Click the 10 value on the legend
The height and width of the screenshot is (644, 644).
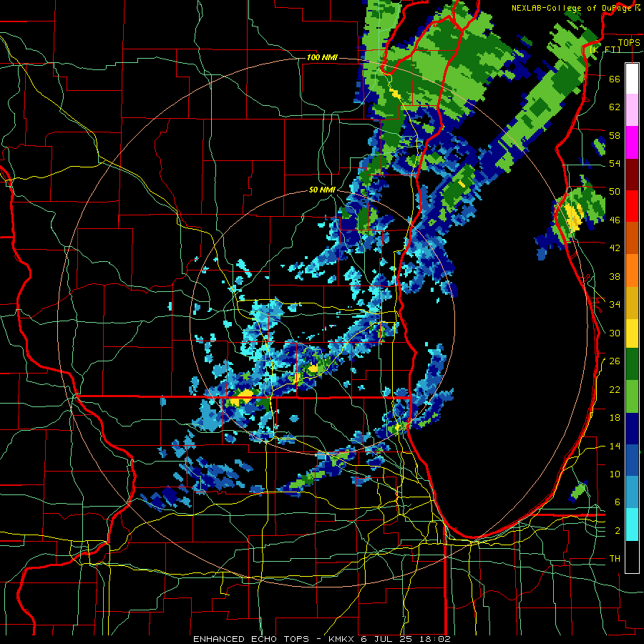[615, 474]
